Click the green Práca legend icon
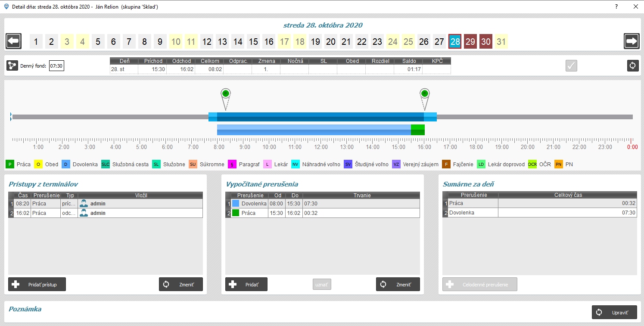 click(x=10, y=164)
